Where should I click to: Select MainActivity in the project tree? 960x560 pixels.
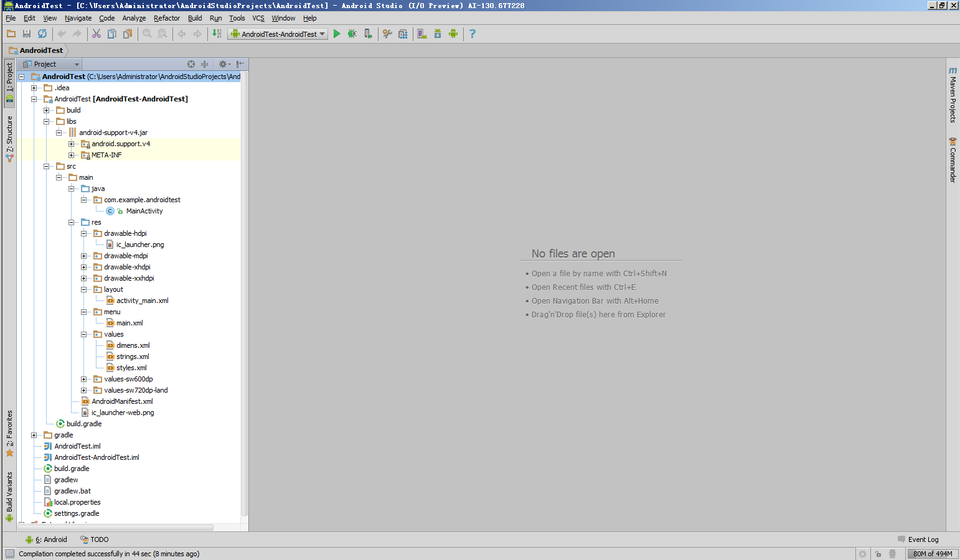pos(144,211)
